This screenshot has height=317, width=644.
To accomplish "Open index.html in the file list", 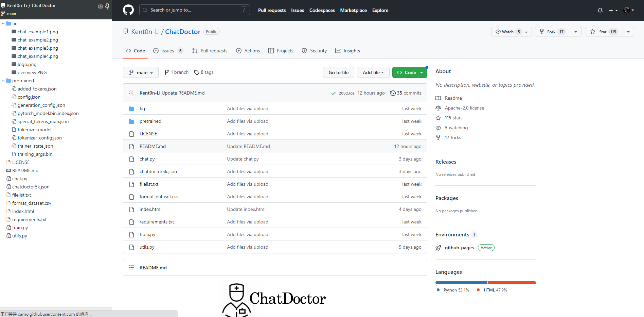I will [x=150, y=209].
